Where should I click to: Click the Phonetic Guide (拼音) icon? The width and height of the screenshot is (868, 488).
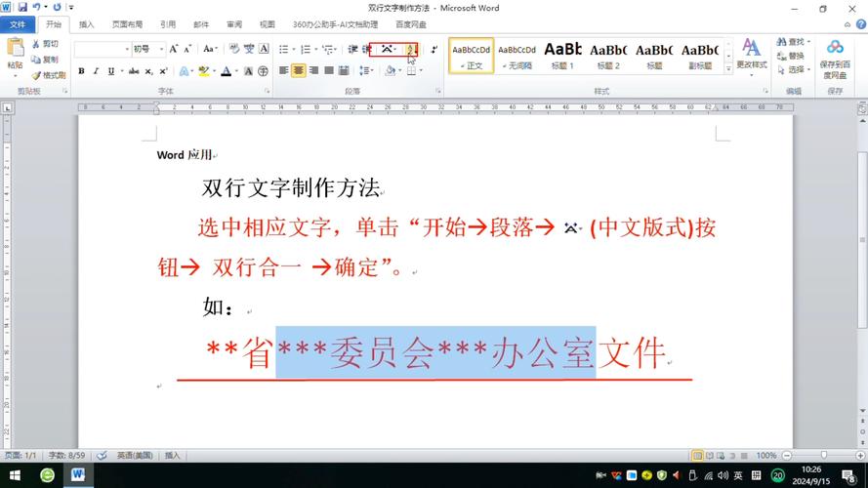click(249, 49)
